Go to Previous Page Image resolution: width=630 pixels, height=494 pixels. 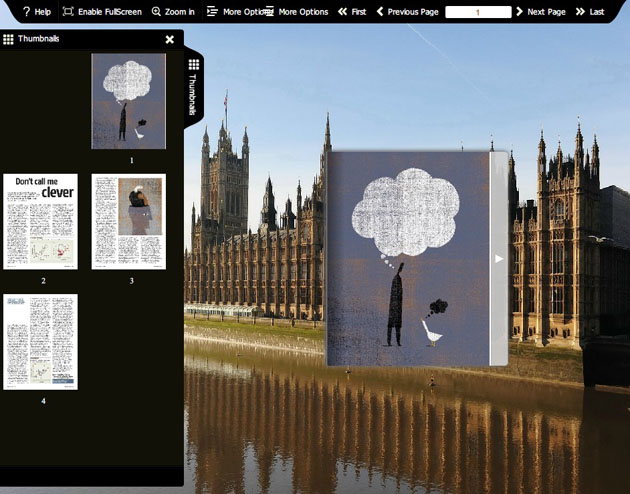coord(407,12)
